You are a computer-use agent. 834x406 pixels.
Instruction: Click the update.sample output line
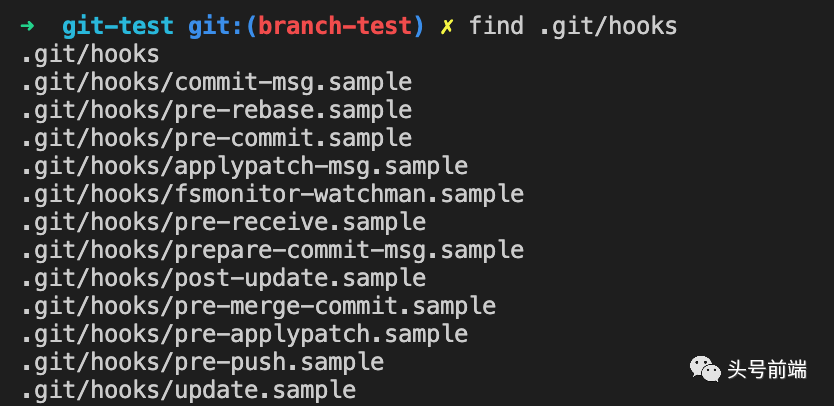189,390
